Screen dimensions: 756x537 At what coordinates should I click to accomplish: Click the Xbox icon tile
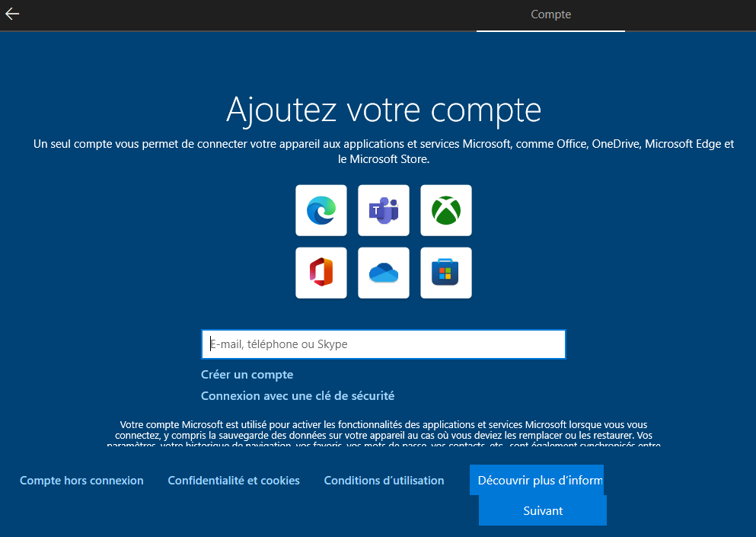[x=446, y=210]
